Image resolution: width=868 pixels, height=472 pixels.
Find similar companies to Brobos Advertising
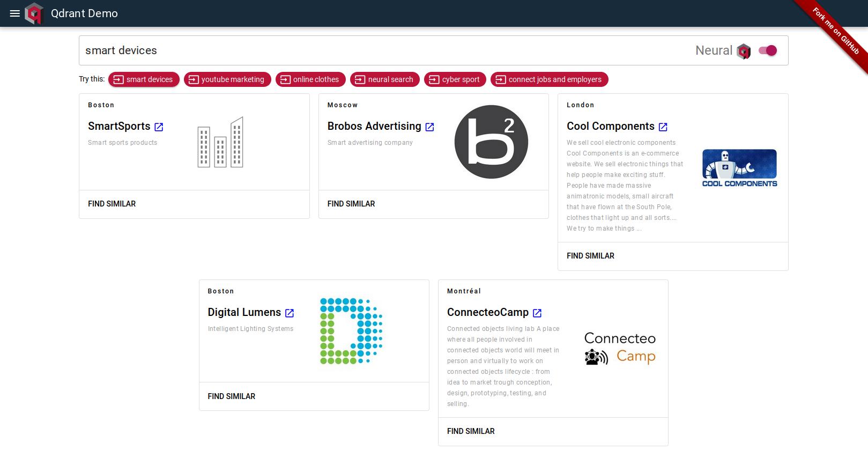pyautogui.click(x=351, y=204)
